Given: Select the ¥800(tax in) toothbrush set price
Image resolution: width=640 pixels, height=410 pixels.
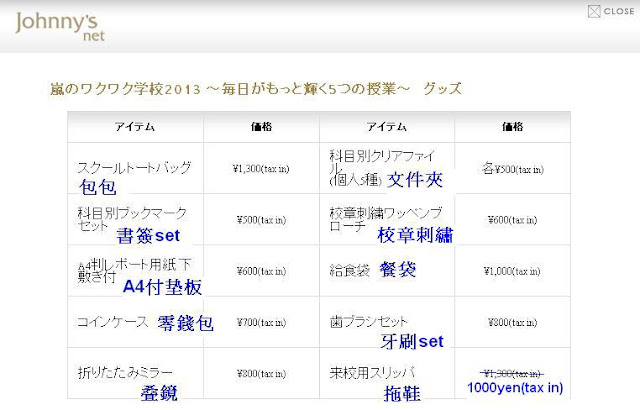Looking at the screenshot, I should (x=513, y=323).
